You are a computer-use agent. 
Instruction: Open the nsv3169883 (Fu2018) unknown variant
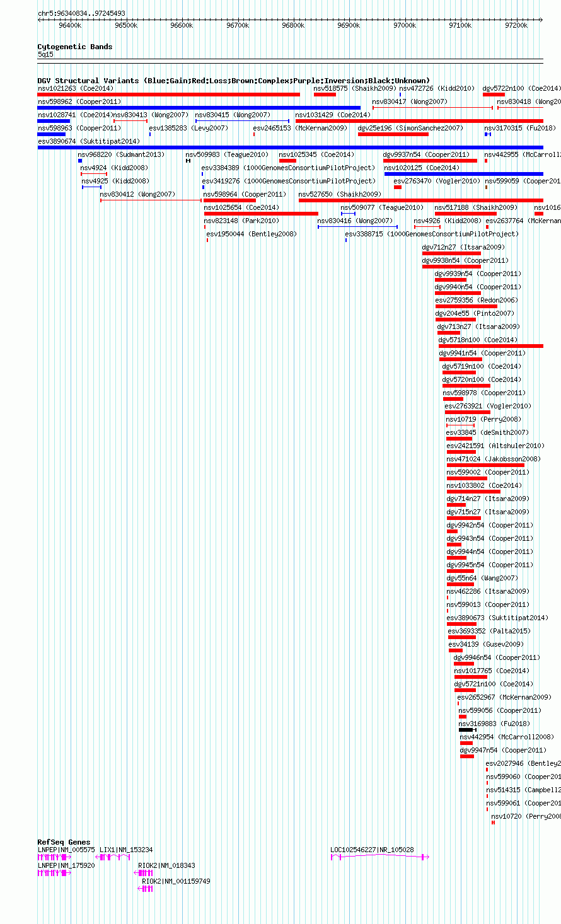click(468, 730)
